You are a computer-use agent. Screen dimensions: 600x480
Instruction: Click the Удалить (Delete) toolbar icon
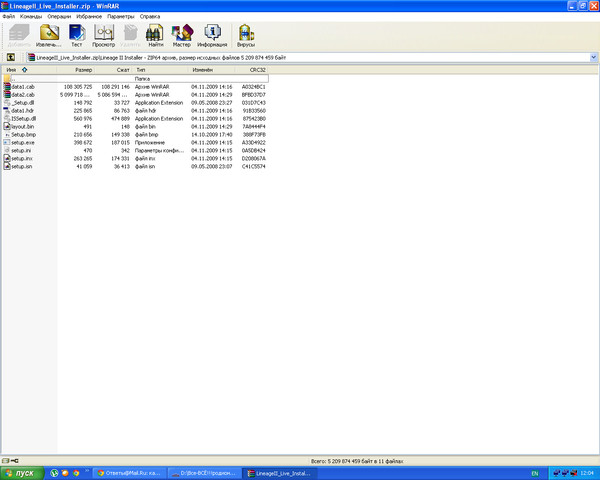[130, 35]
